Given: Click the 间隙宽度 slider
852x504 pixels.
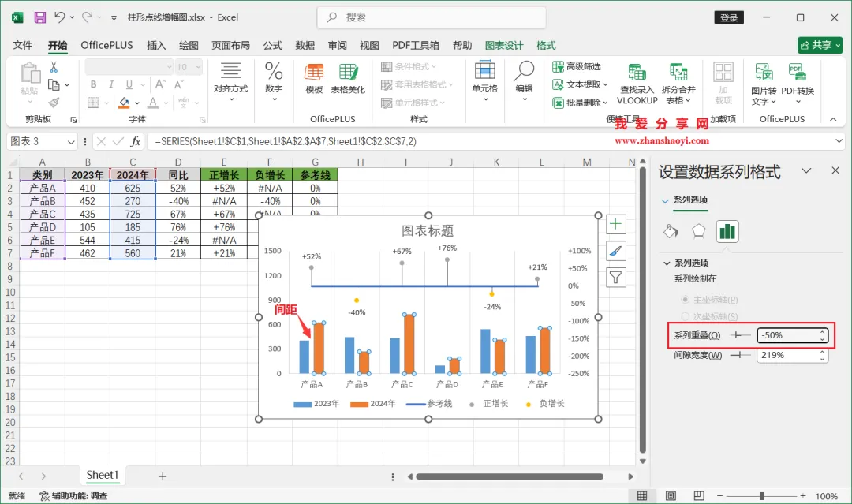Looking at the screenshot, I should tap(739, 355).
